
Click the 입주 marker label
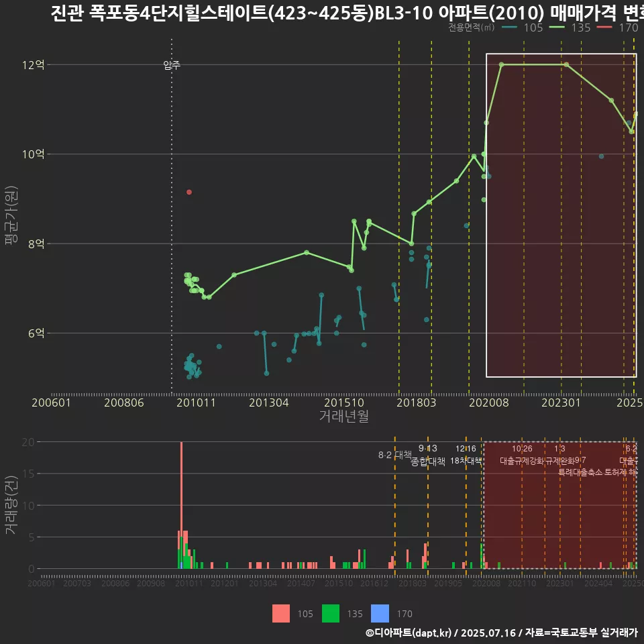[x=172, y=65]
